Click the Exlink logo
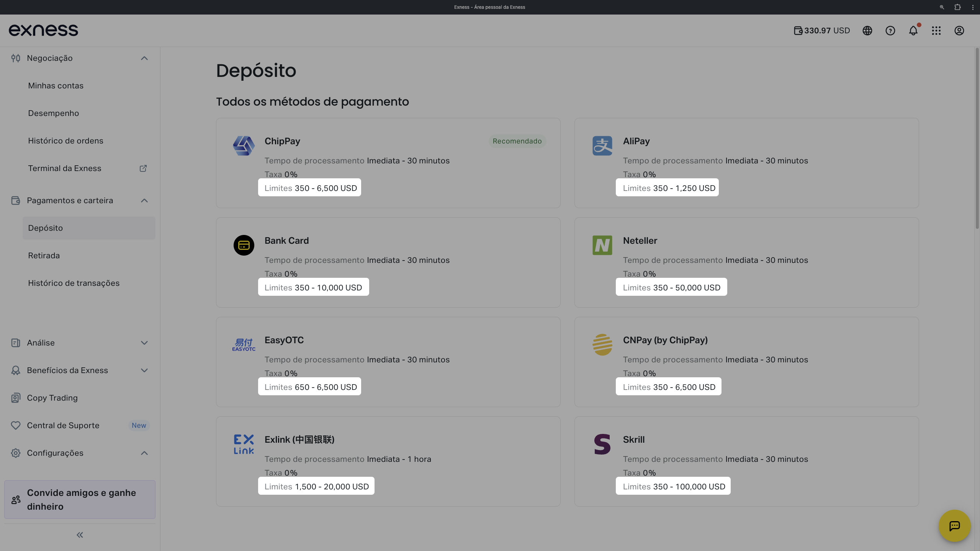Screen dimensions: 980x551 (244, 444)
